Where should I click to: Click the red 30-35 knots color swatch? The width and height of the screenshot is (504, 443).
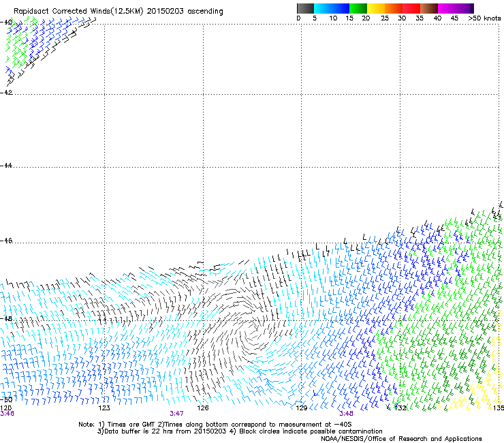[x=411, y=8]
